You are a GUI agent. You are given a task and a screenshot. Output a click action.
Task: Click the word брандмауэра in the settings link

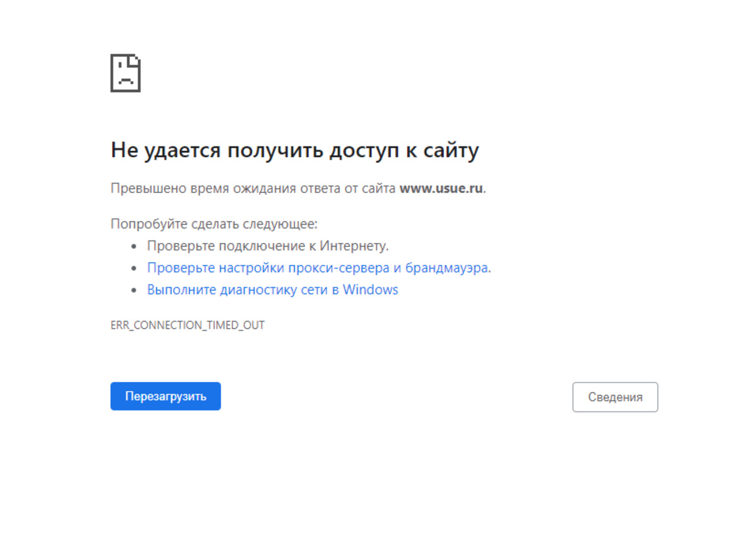pos(447,268)
